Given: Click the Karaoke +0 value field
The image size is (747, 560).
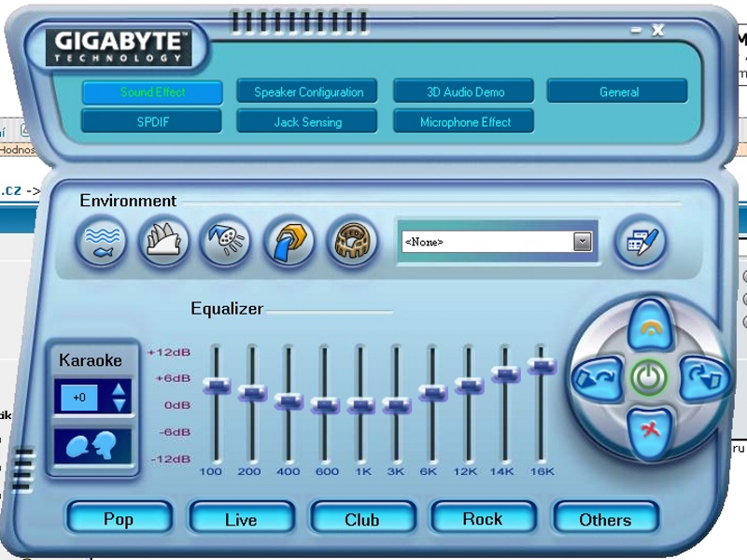Looking at the screenshot, I should point(79,397).
